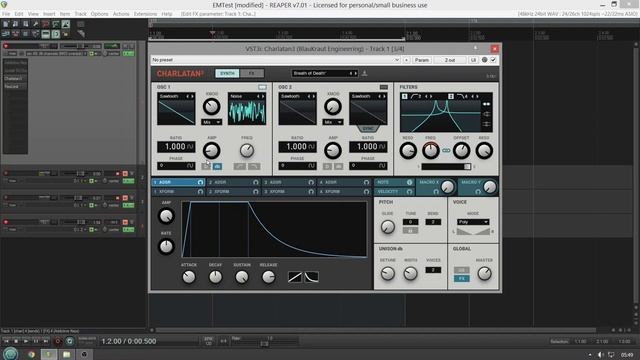The height and width of the screenshot is (360, 640).
Task: Click the transport record button
Action: pos(58,341)
